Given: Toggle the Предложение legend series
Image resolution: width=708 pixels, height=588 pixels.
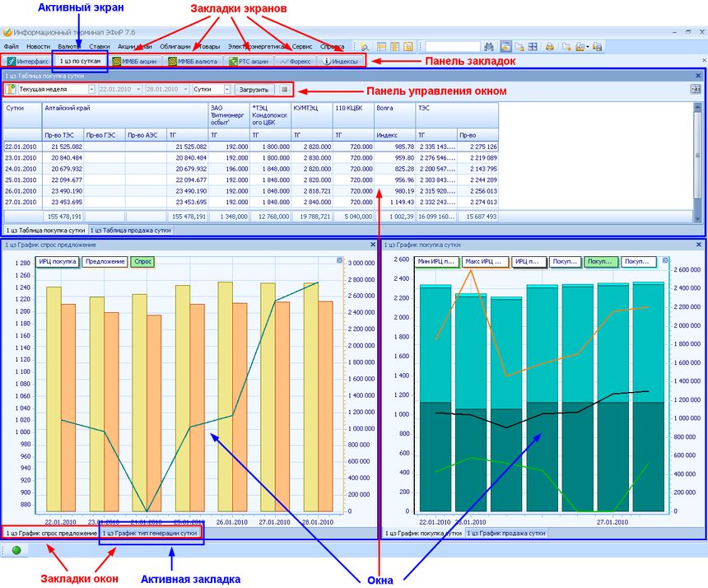Looking at the screenshot, I should coord(105,262).
